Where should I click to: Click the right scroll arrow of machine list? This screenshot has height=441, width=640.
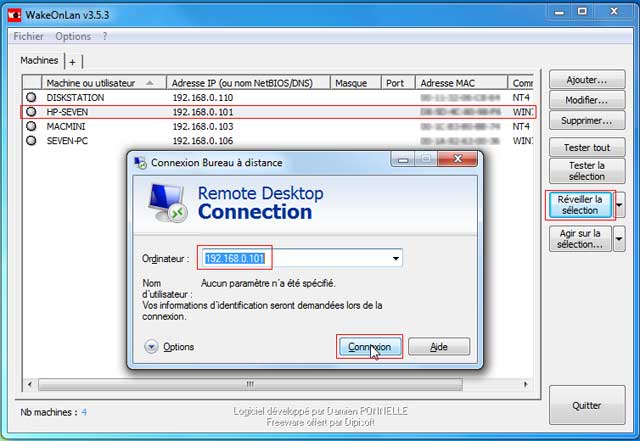point(525,384)
